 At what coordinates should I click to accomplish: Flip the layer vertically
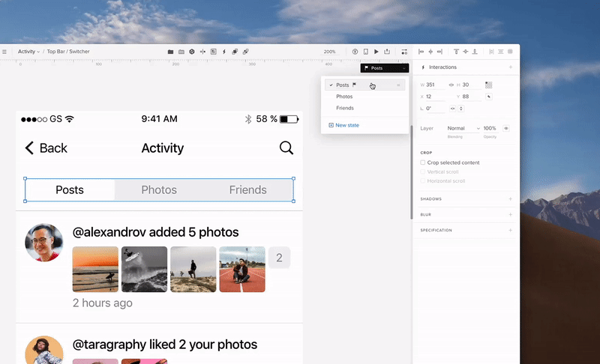[461, 109]
